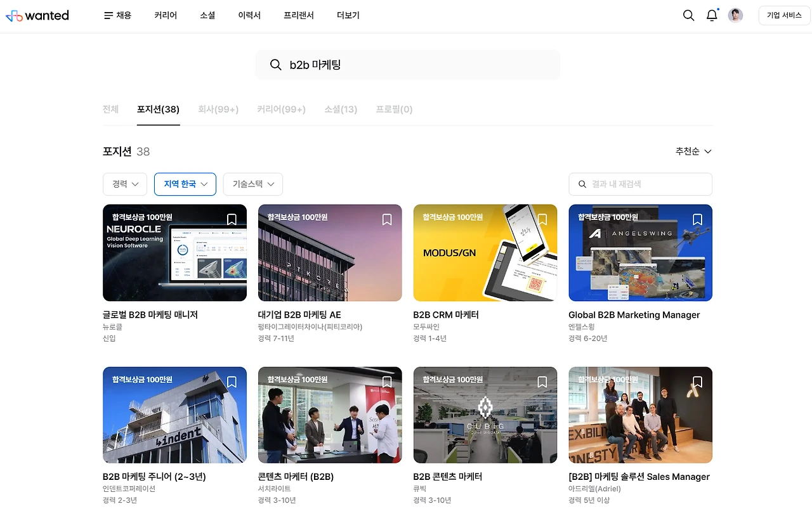This screenshot has width=812, height=516.
Task: Click the search magnifier icon in header
Action: click(688, 15)
